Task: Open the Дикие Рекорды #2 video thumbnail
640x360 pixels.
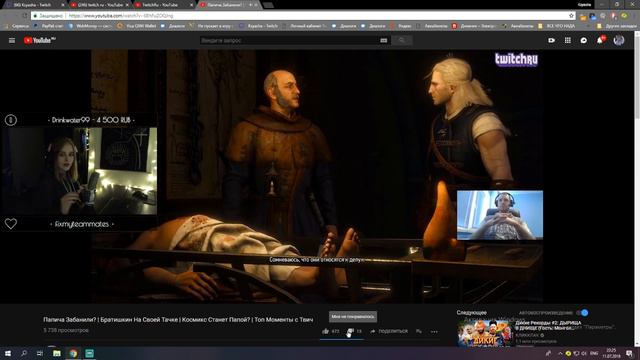Action: [484, 333]
